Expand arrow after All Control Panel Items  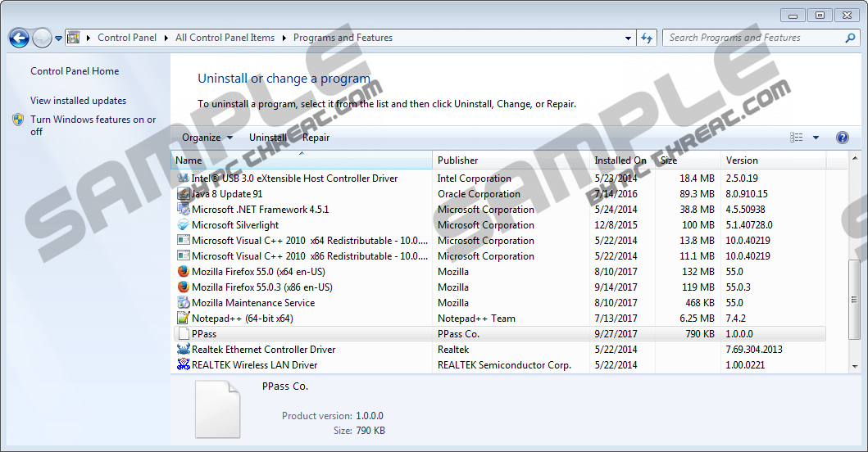[284, 38]
